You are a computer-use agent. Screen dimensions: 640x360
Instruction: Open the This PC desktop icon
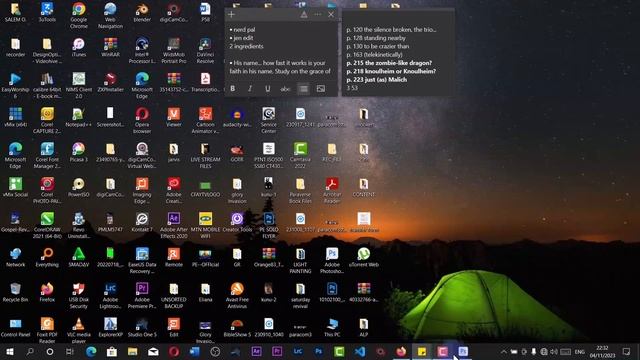click(x=332, y=328)
